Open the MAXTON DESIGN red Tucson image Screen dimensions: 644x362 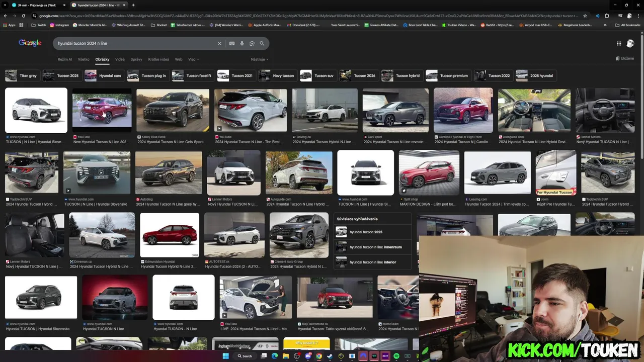429,172
